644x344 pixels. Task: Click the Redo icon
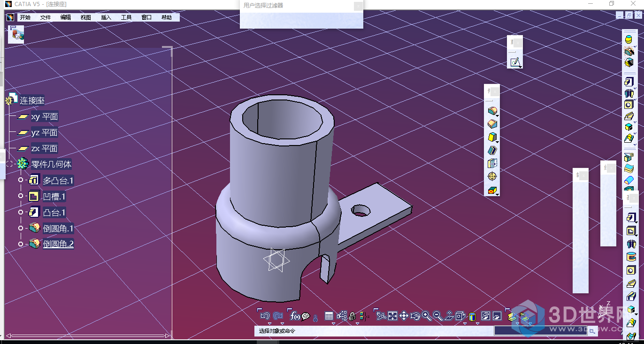pyautogui.click(x=278, y=316)
